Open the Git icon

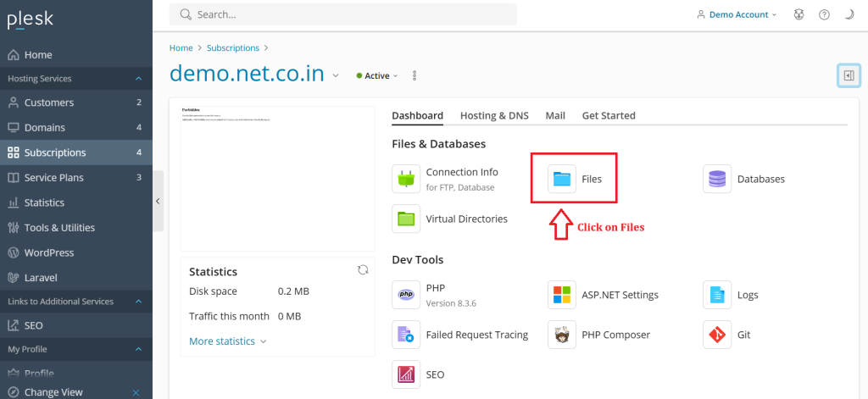point(717,335)
